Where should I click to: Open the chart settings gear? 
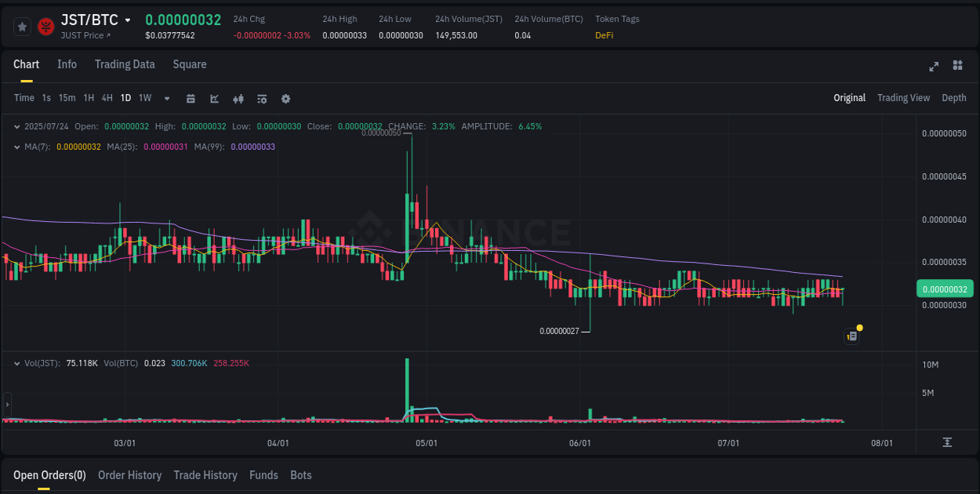coord(285,98)
